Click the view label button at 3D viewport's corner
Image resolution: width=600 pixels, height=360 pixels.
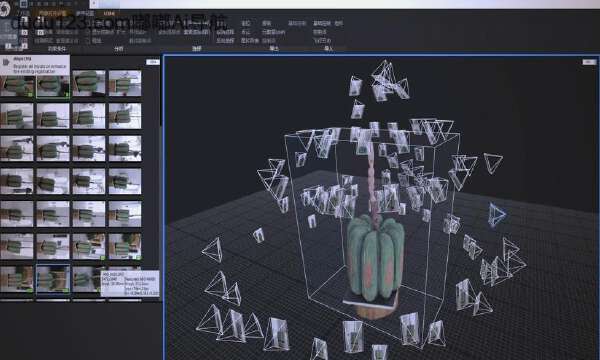(589, 62)
